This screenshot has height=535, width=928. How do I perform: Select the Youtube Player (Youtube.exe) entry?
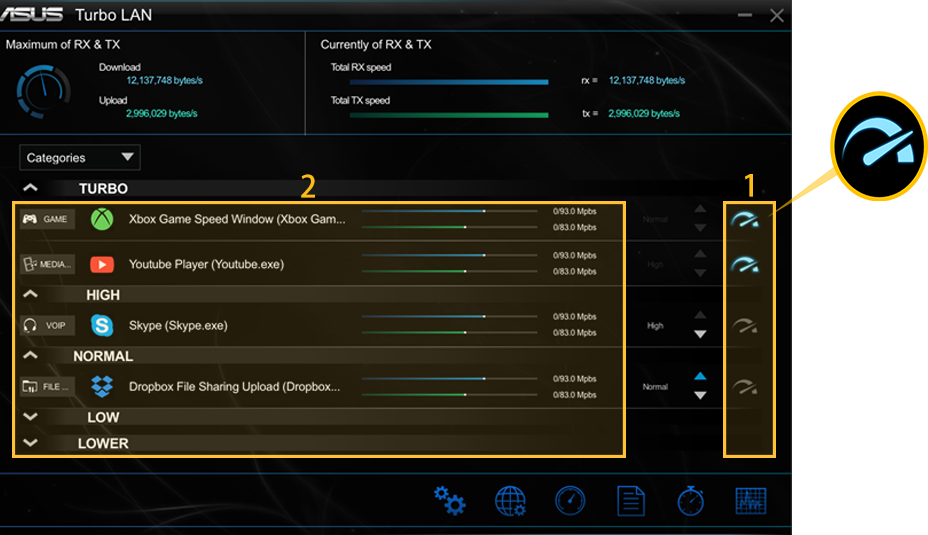coord(206,265)
